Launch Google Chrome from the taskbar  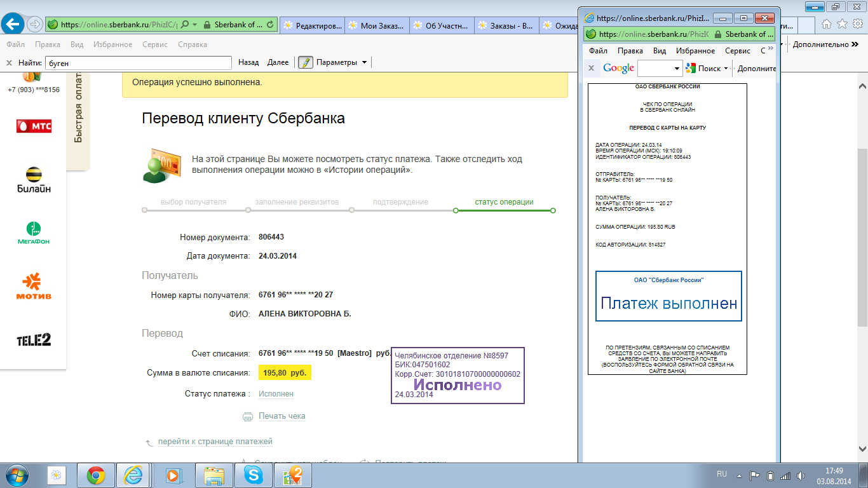[96, 475]
